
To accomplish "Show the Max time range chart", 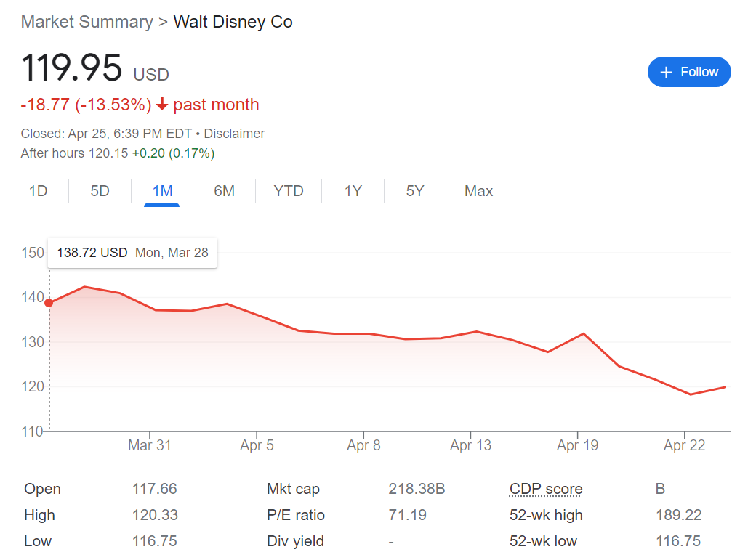I will coord(478,191).
